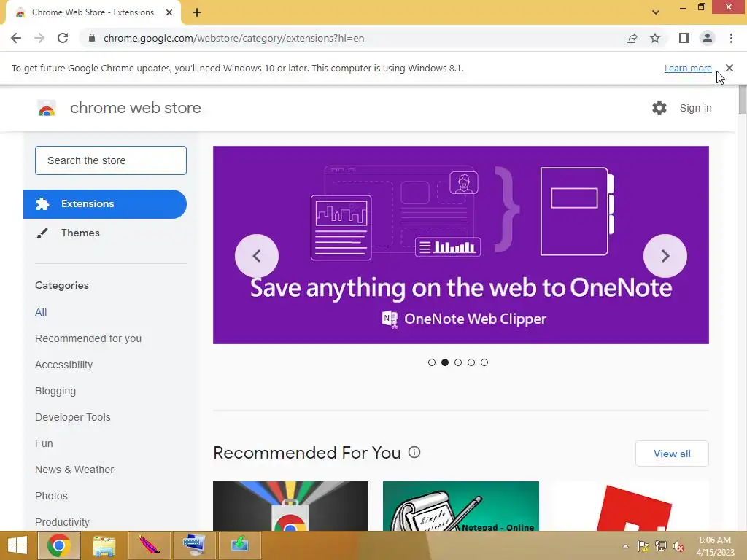Choose the Productivity category
747x560 pixels.
[x=63, y=522]
